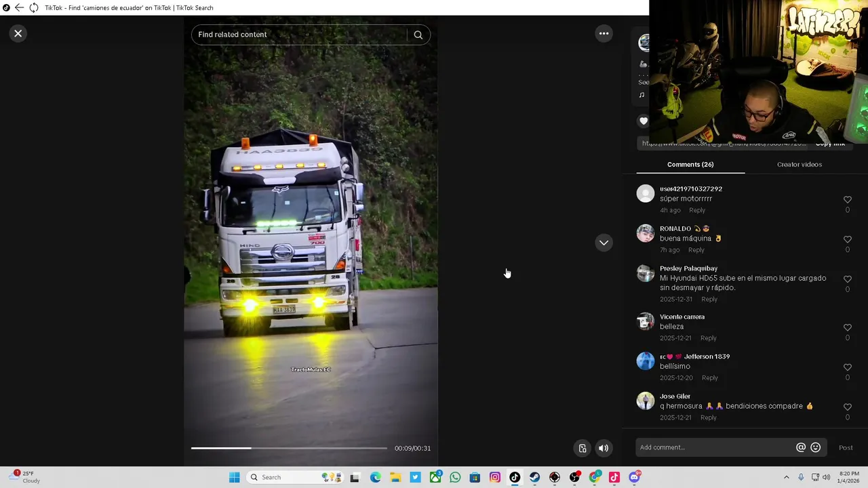Open WhatsApp from the taskbar
The image size is (868, 488).
[455, 477]
